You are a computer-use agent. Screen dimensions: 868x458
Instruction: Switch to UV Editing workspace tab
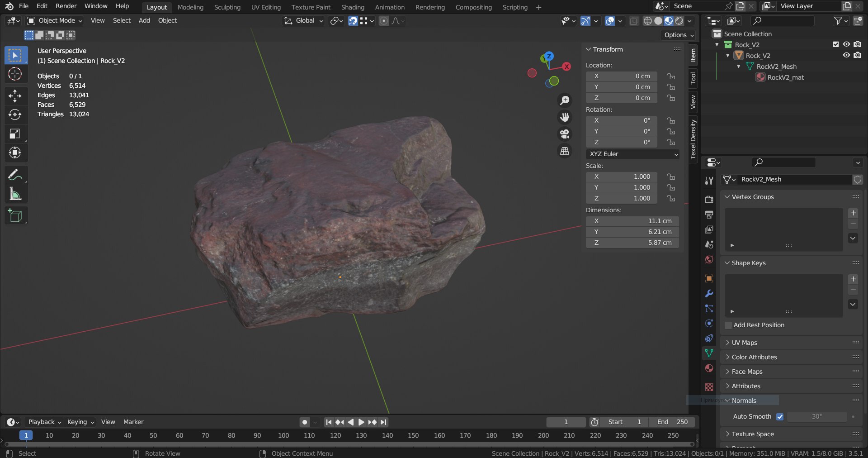[x=266, y=7]
